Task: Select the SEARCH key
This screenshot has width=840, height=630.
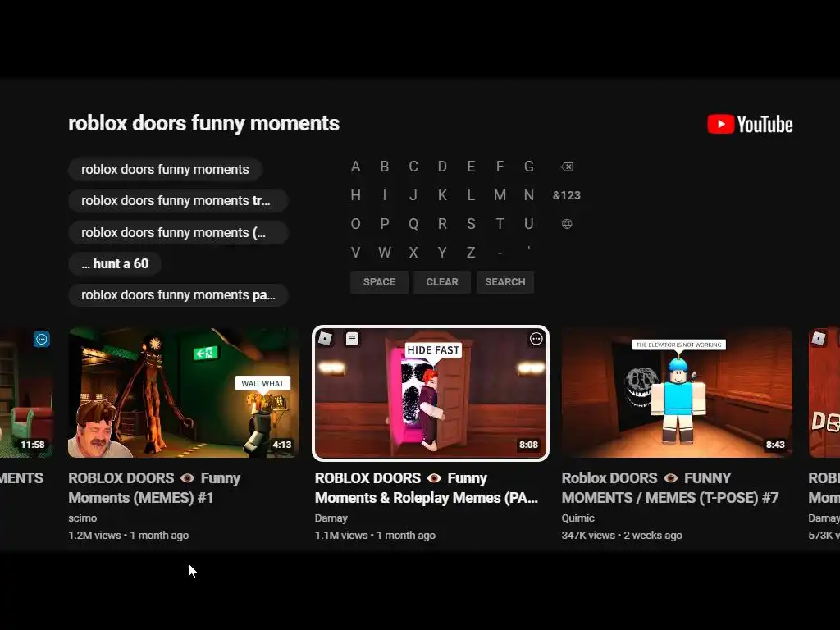Action: point(505,282)
